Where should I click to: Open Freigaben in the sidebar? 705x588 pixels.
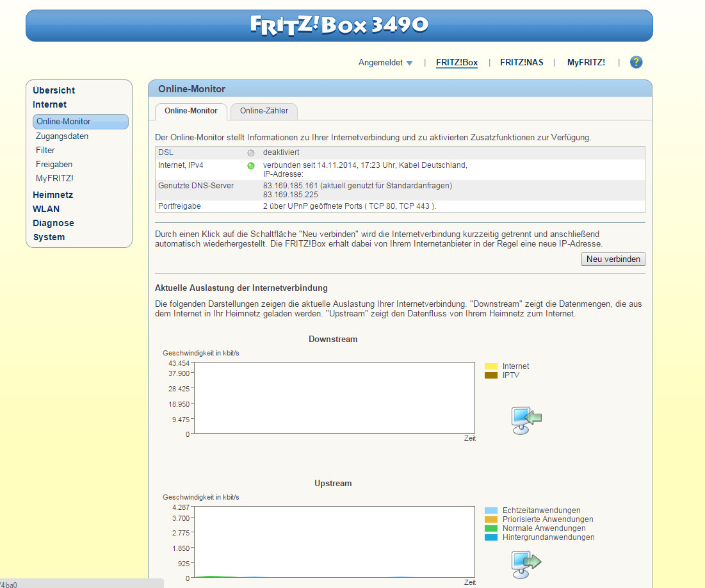click(54, 164)
